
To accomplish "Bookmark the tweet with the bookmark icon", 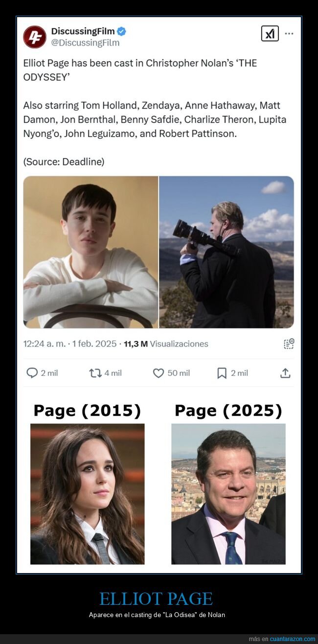I will pyautogui.click(x=222, y=373).
